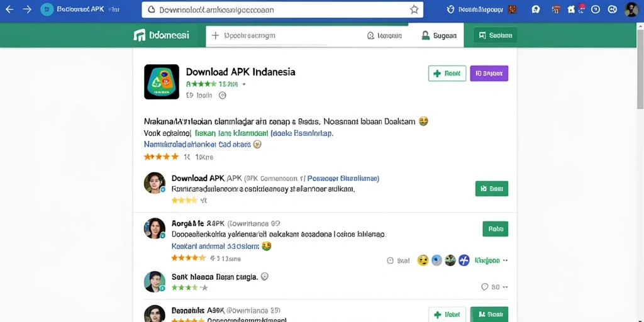Click the Idomeesi site logo
The height and width of the screenshot is (322, 644).
(x=162, y=35)
